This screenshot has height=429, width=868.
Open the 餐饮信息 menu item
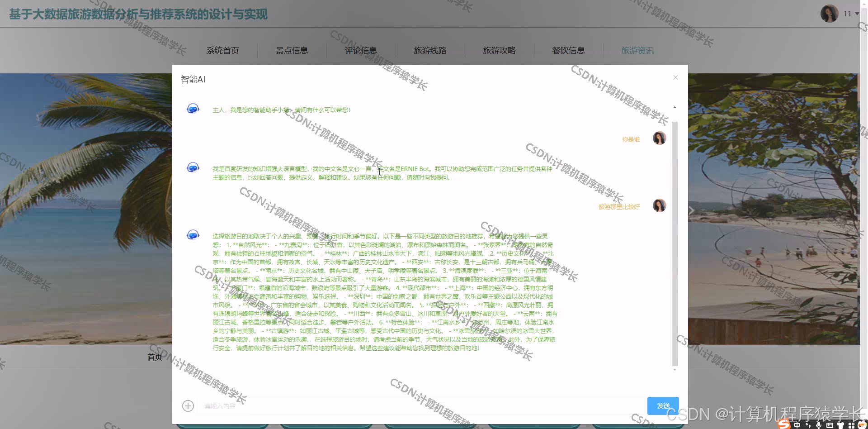point(569,50)
